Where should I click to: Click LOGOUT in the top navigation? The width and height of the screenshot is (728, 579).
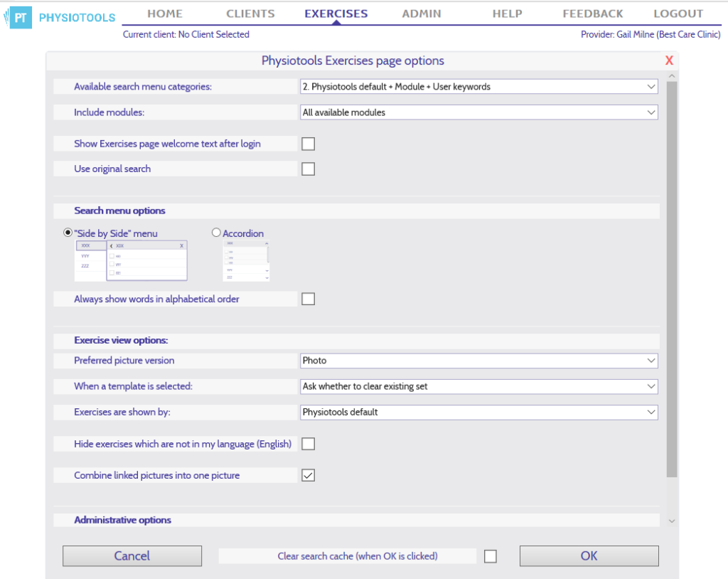(x=678, y=14)
